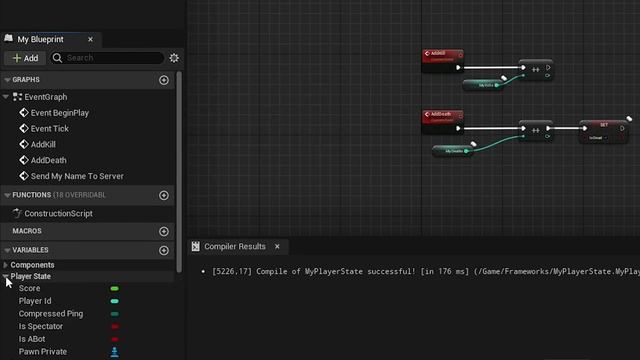Click the compile successful log message
The width and height of the screenshot is (640, 360).
(426, 272)
